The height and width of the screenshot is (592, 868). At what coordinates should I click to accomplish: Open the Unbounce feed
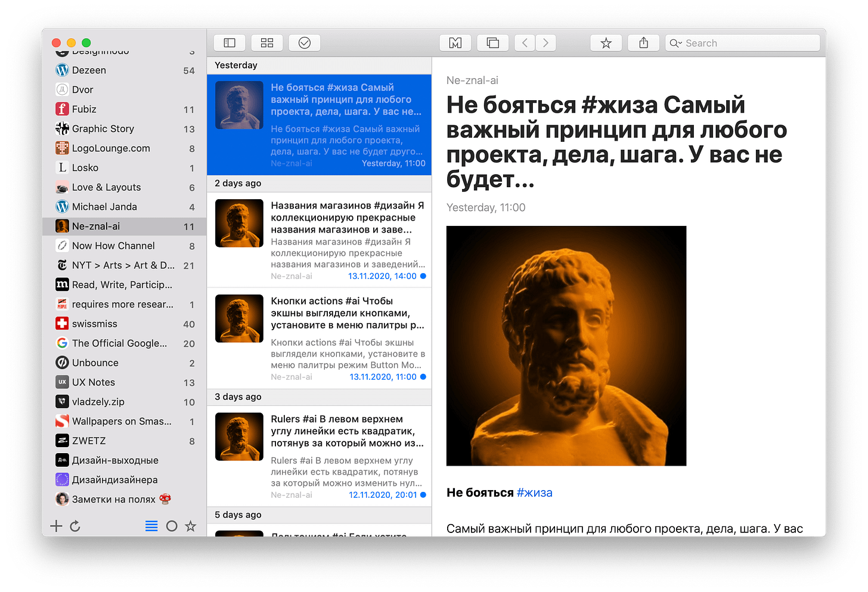pos(125,362)
